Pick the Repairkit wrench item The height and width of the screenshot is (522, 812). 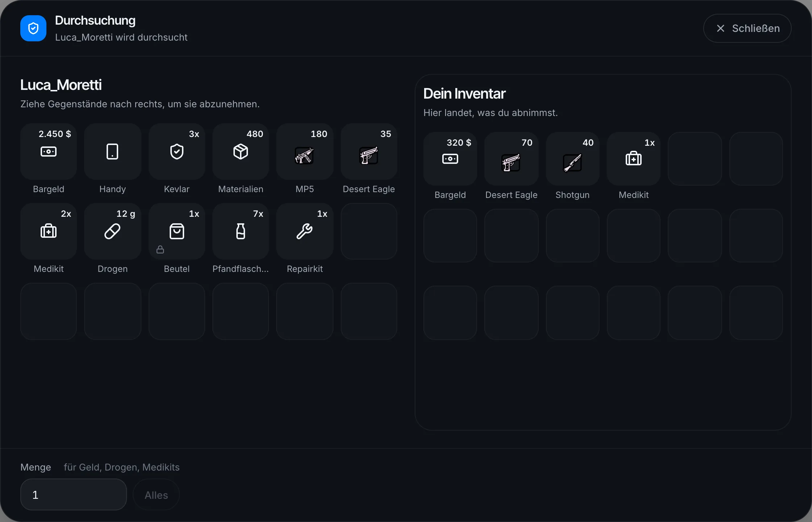(x=304, y=231)
